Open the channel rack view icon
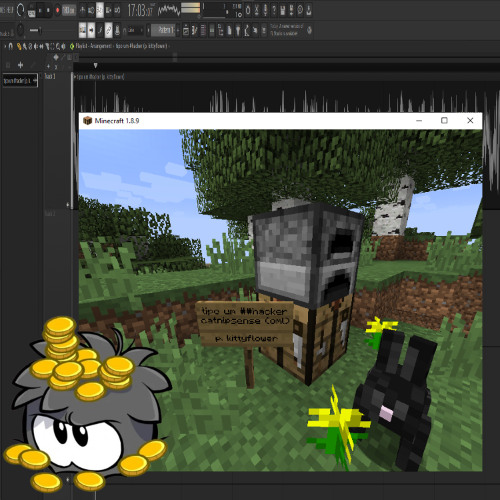Image resolution: width=500 pixels, height=500 pixels. (203, 30)
